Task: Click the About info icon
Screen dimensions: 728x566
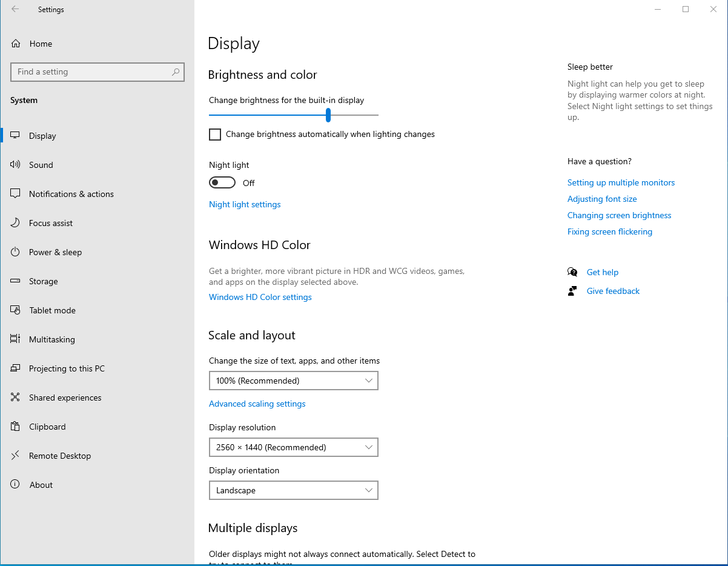Action: click(16, 485)
